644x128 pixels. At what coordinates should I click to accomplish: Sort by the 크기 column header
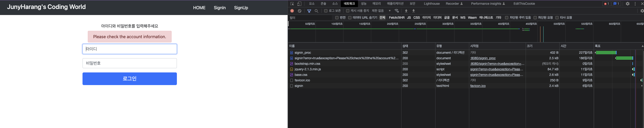[x=543, y=46]
